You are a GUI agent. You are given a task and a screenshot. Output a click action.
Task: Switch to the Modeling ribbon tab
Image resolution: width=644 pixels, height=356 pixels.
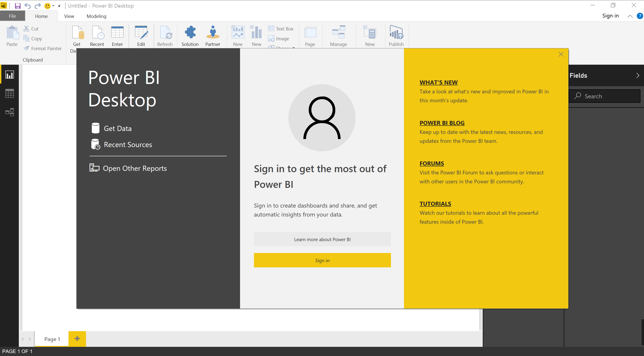point(97,16)
